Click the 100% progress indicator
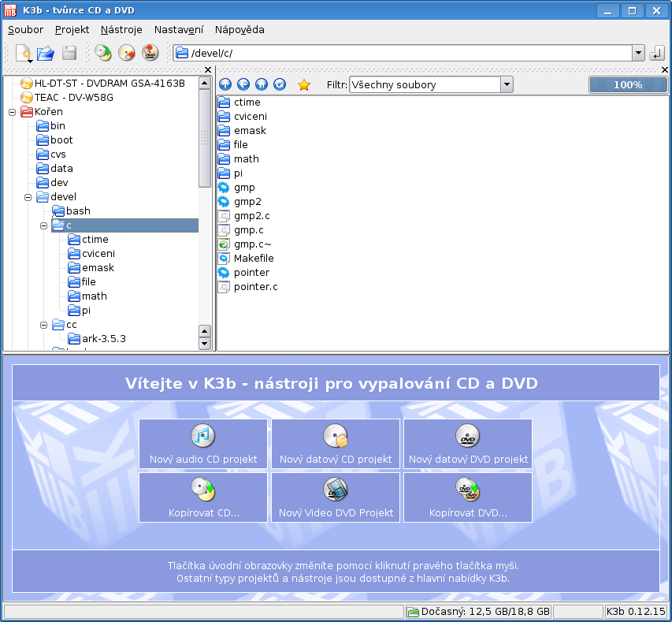Image resolution: width=672 pixels, height=622 pixels. (628, 85)
